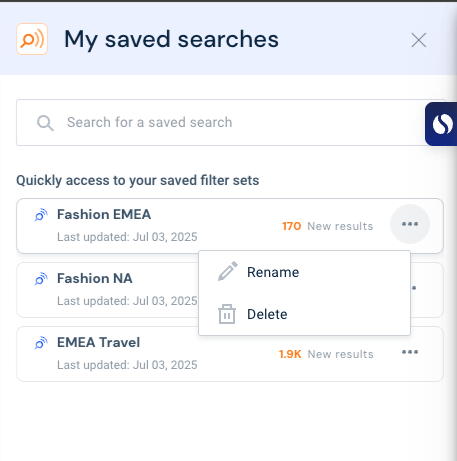Expand the EMEA Travel three-dot menu
457x461 pixels.
coord(410,352)
